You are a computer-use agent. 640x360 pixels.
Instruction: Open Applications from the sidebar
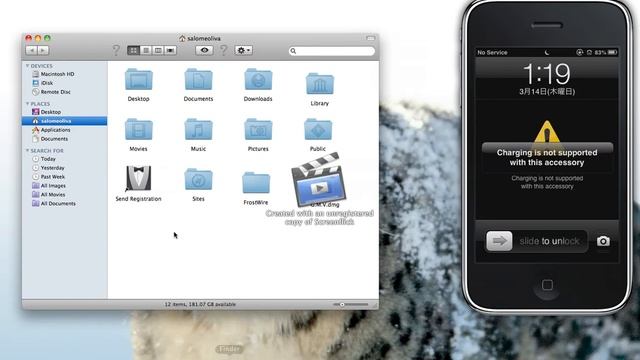(x=51, y=130)
